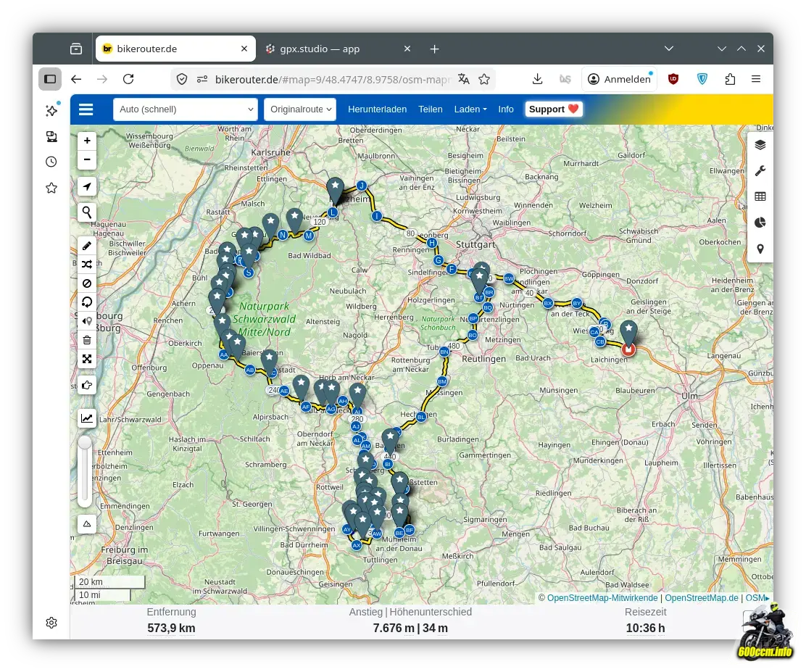The image size is (806, 672).
Task: Click the Support heart button
Action: (554, 109)
